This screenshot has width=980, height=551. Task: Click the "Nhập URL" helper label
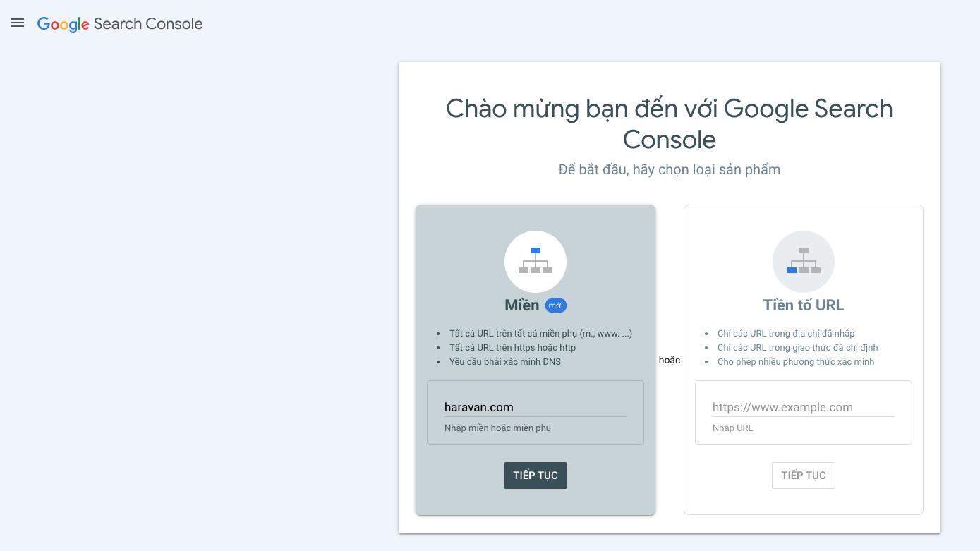(732, 428)
